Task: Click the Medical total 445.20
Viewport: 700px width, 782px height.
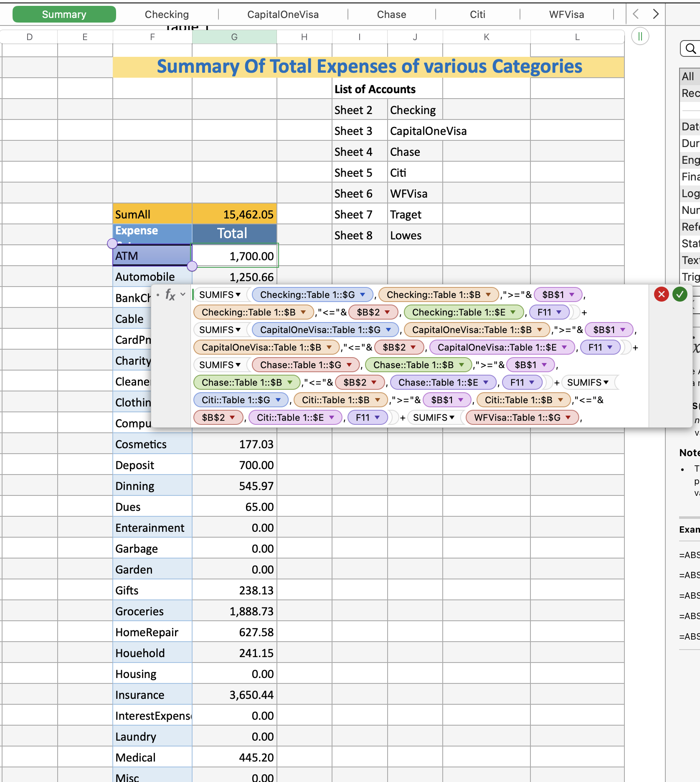Action: 234,757
